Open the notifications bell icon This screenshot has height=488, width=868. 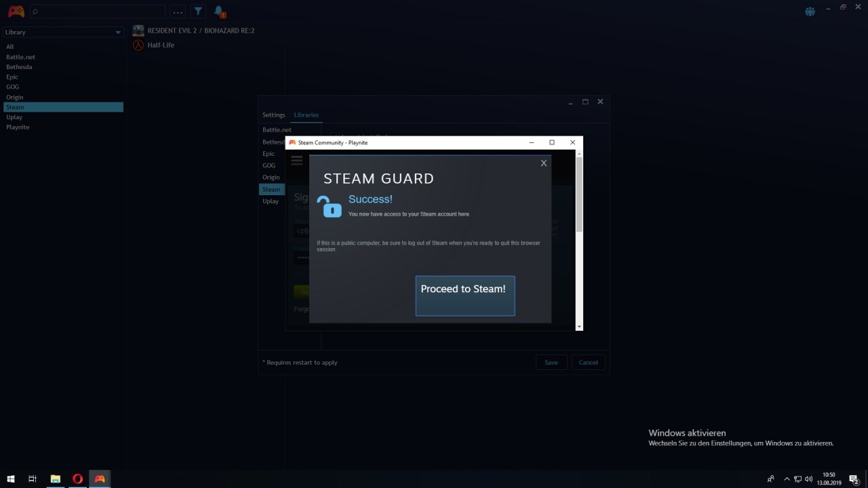coord(218,11)
